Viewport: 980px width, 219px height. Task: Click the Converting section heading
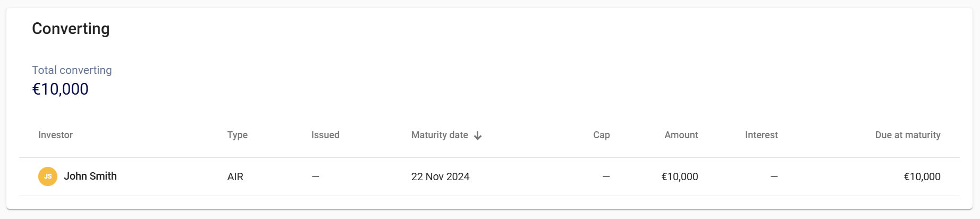tap(71, 29)
